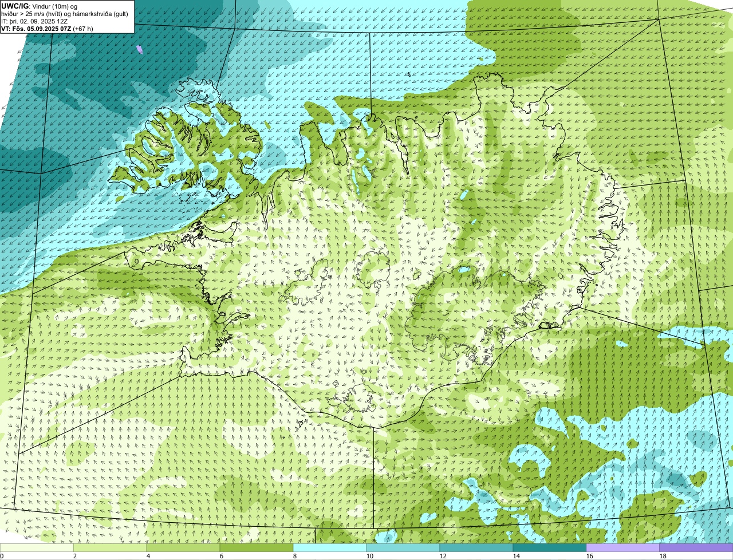Click the 'IT: þri. 02. 09. 2025 12Z' line
This screenshot has height=560, width=733.
click(x=34, y=21)
